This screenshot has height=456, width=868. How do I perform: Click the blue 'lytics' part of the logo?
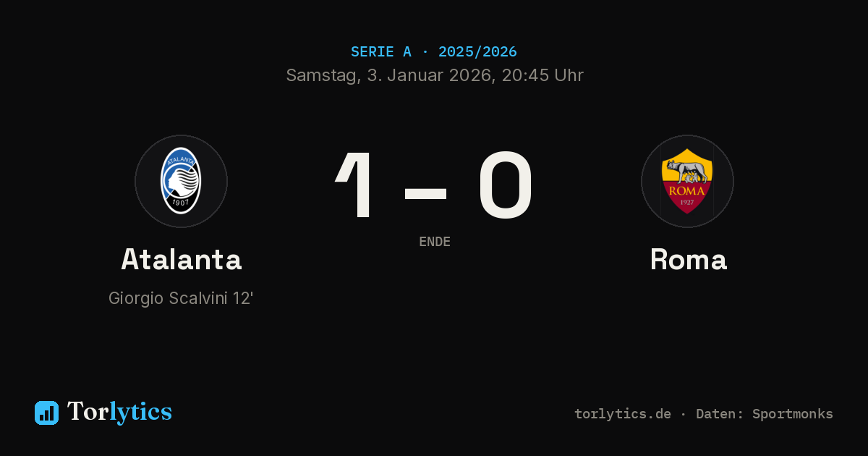click(141, 412)
